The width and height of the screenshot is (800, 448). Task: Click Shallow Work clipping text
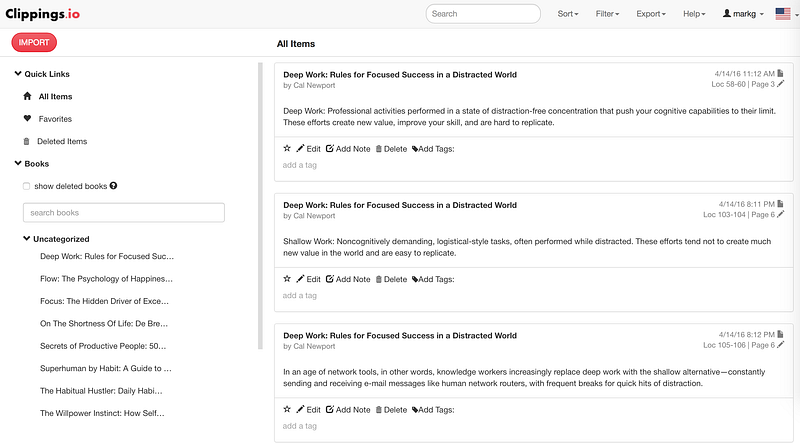pyautogui.click(x=527, y=247)
